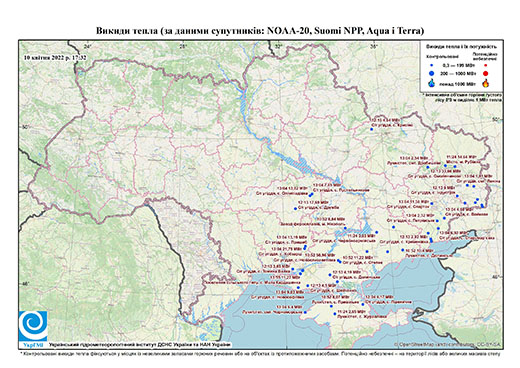
Task: Click the map title mentioning NOAA-20 satellites
Action: pos(260,31)
